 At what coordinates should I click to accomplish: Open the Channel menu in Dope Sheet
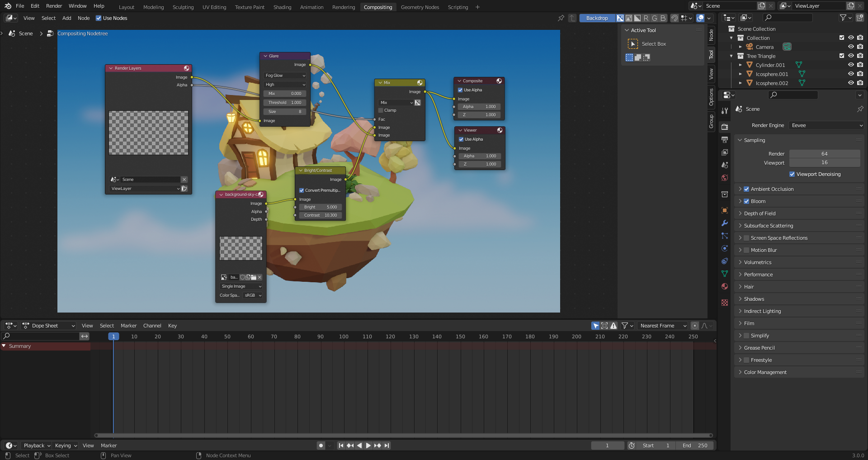click(152, 326)
